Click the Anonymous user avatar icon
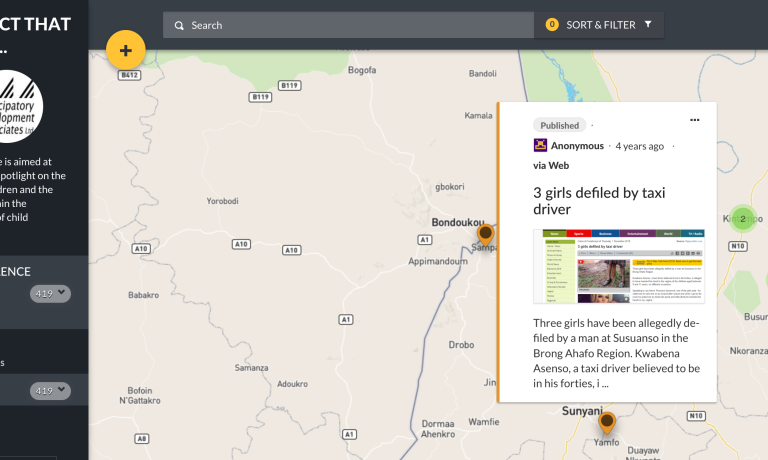The image size is (768, 460). point(540,146)
